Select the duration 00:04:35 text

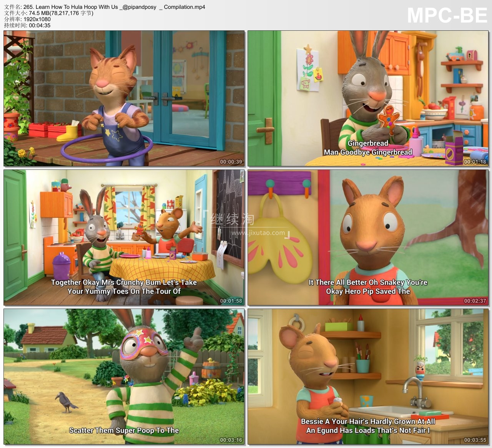[x=27, y=25]
